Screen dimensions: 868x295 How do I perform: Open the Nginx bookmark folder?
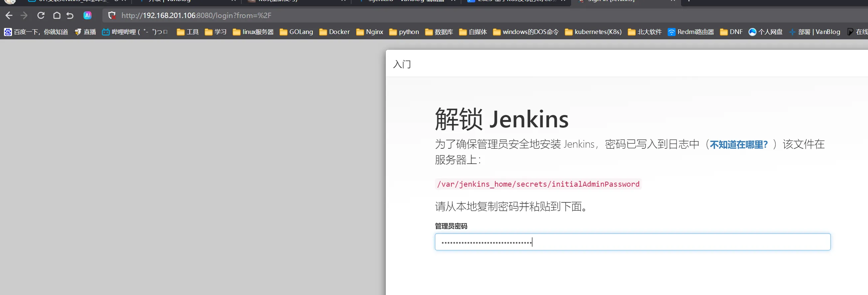370,32
